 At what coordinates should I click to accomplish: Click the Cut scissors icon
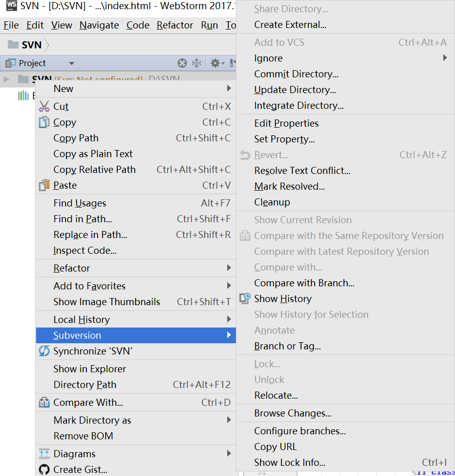44,106
